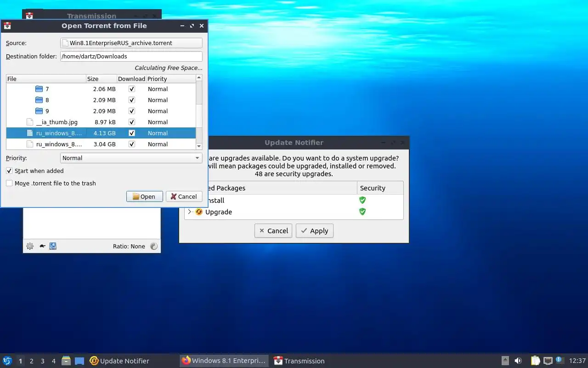Switch to workspace 1
The width and height of the screenshot is (588, 368).
coord(20,361)
